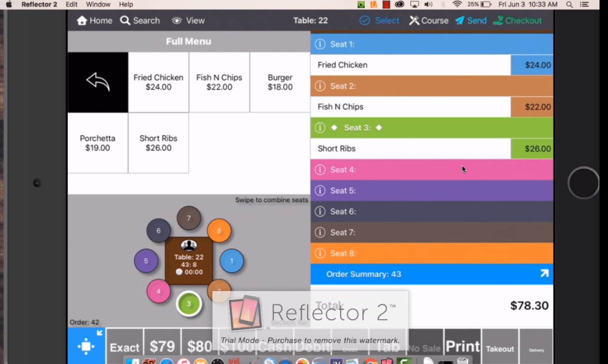This screenshot has height=364, width=608.
Task: Toggle the Seat 1 info indicator
Action: 320,44
